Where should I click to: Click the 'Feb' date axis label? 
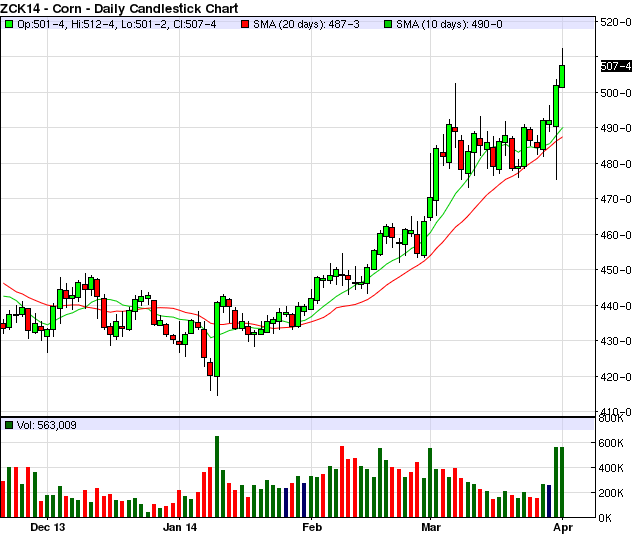[x=312, y=527]
